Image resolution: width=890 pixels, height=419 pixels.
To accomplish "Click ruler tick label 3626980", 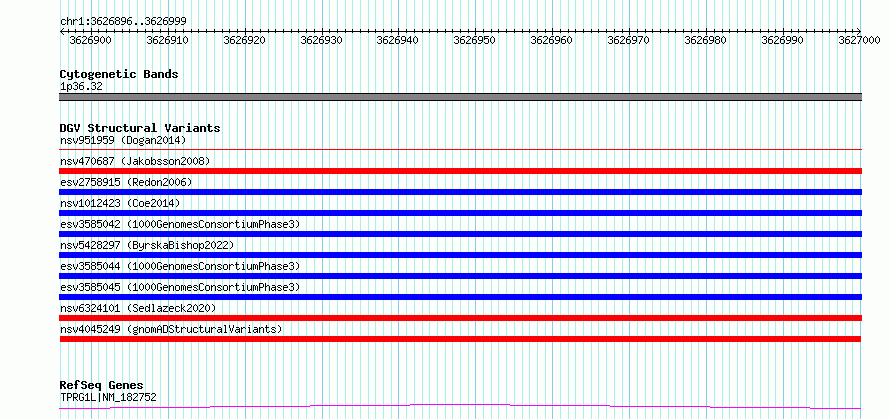I will (x=706, y=40).
